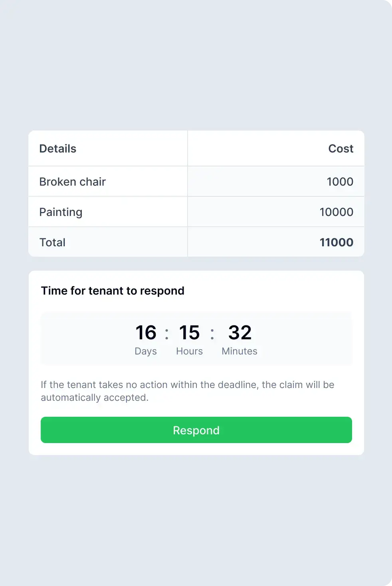Click the Painting row label
The image size is (392, 586).
click(61, 212)
